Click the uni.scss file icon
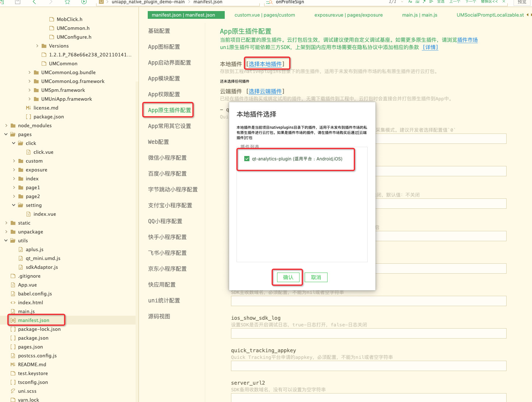Viewport: 532px width, 402px height. point(13,391)
